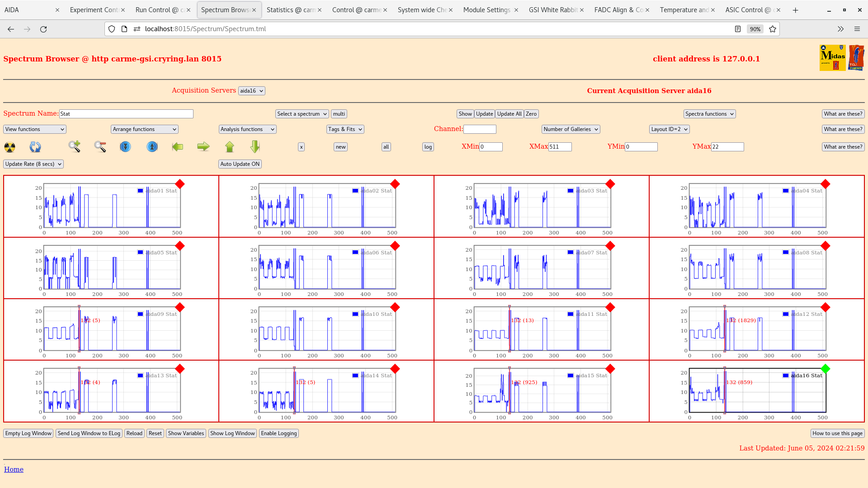Click the zoom out magnifier icon
Screen dimensions: 868x488
pos(100,146)
